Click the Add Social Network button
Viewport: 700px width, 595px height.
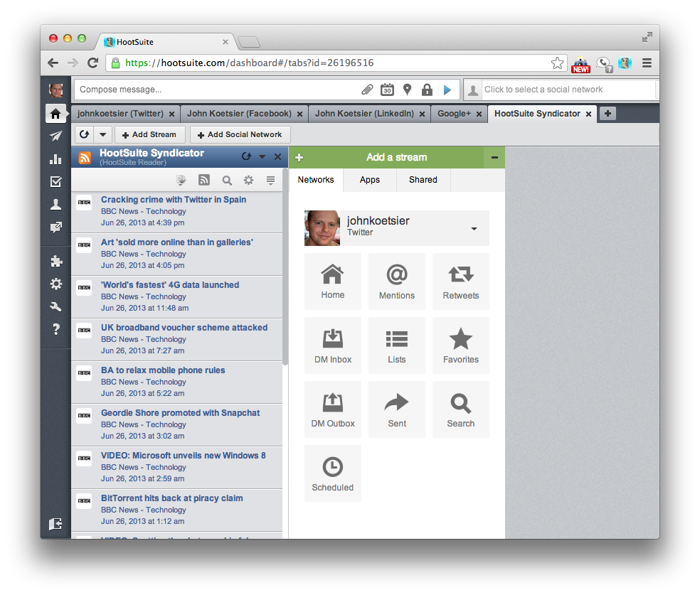(240, 134)
